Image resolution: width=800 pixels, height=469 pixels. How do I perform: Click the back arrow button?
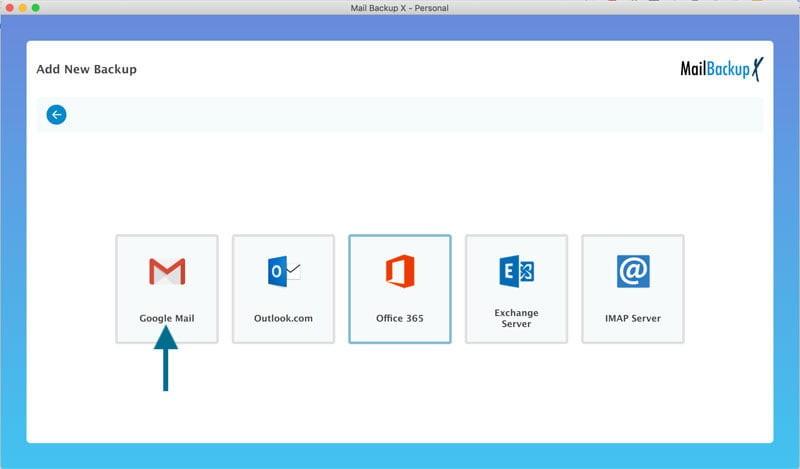click(57, 115)
